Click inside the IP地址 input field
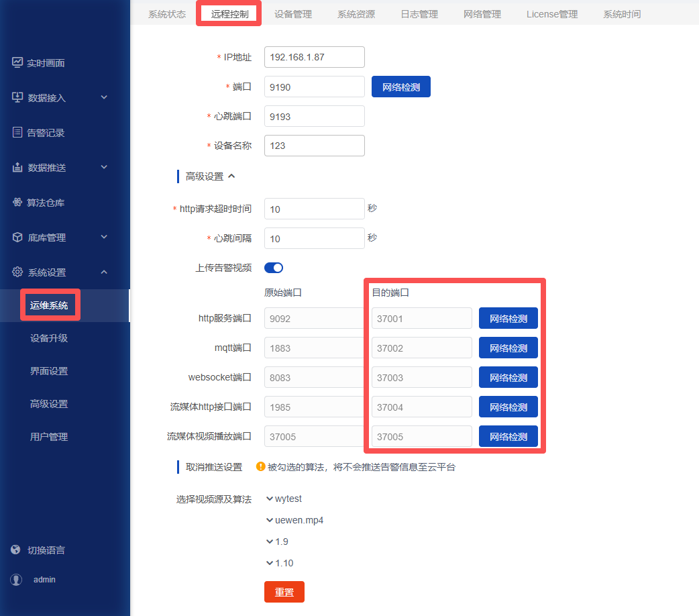Image resolution: width=699 pixels, height=616 pixels. click(x=314, y=57)
